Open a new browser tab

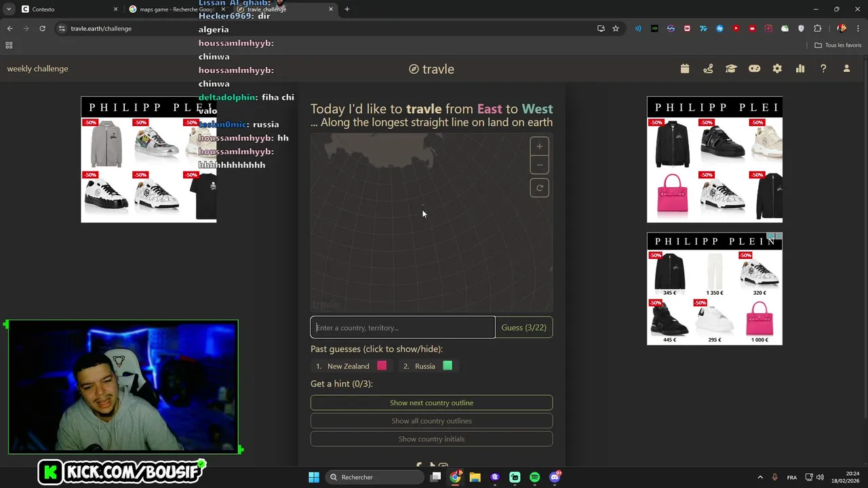coord(347,9)
